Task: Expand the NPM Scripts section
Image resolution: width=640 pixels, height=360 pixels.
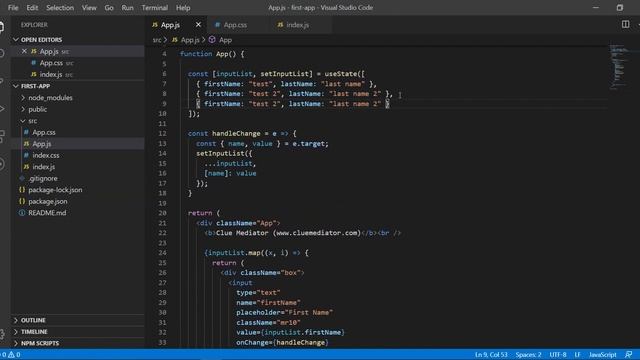Action: [x=40, y=343]
